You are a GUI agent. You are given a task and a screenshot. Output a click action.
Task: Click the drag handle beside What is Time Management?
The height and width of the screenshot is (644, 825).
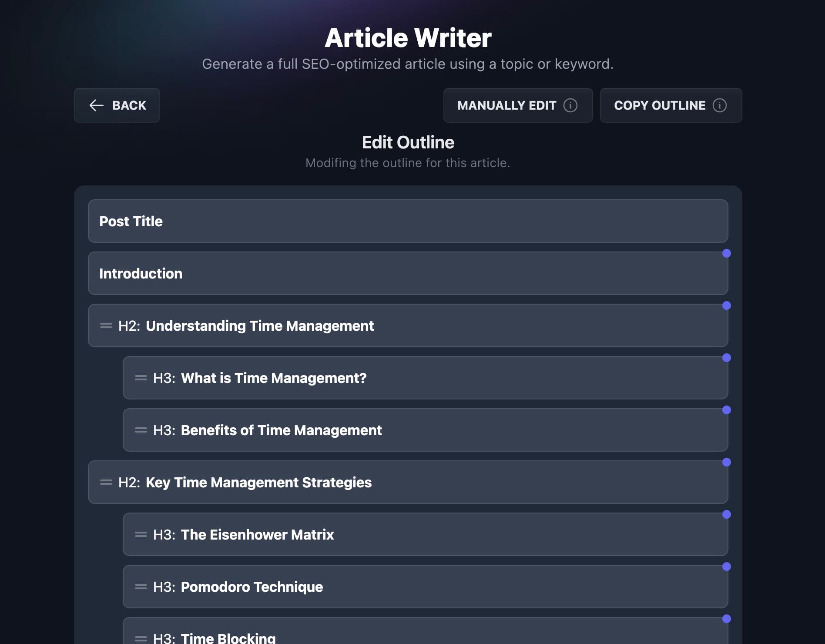tap(141, 378)
